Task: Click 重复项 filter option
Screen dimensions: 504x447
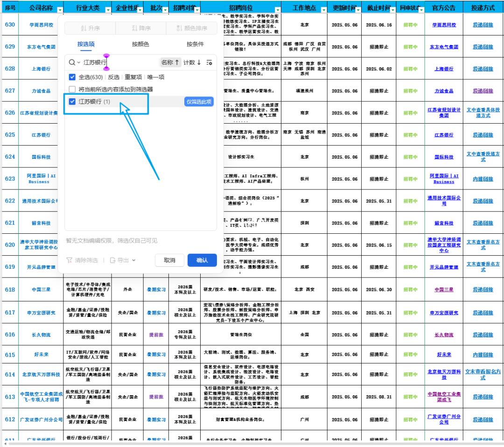Action: (x=133, y=77)
